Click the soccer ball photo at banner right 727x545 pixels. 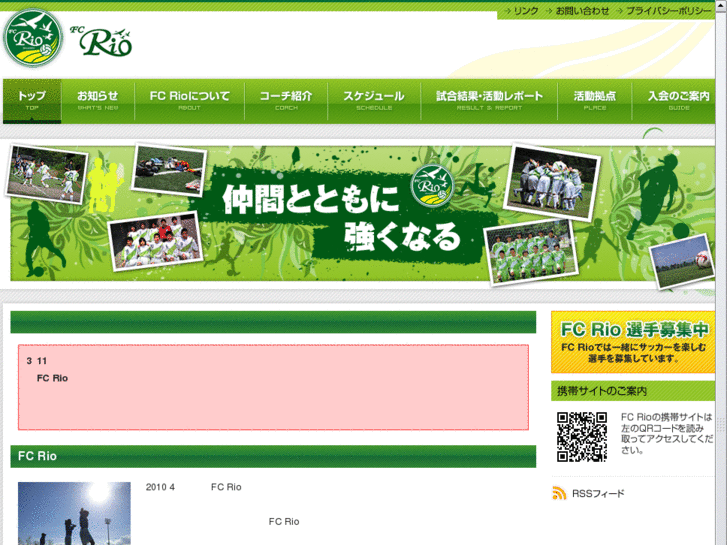(682, 261)
